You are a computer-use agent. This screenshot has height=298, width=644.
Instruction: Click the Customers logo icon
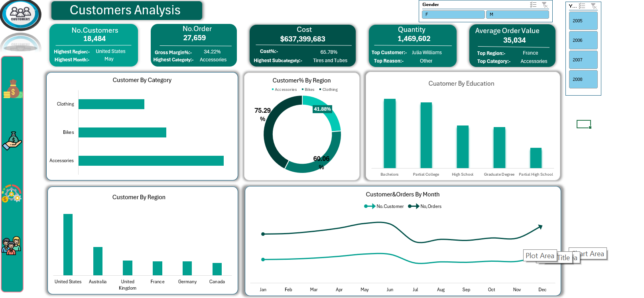tap(20, 14)
